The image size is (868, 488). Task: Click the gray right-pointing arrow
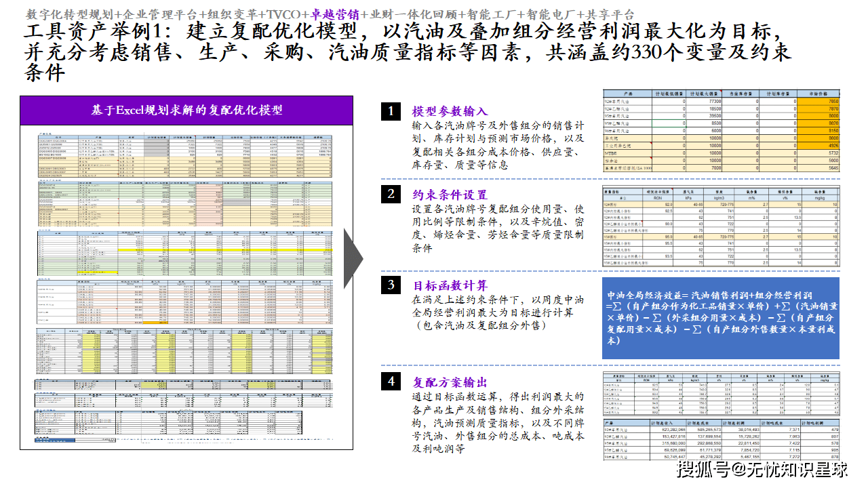(353, 258)
